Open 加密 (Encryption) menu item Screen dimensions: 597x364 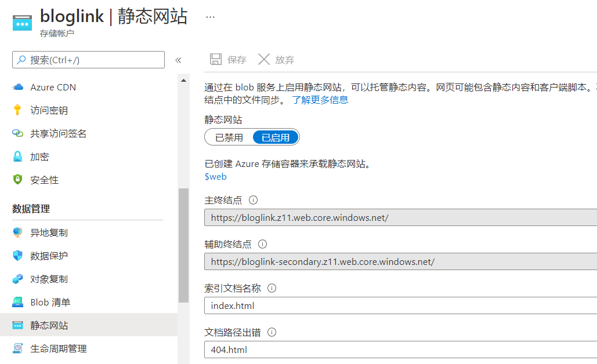click(x=89, y=156)
